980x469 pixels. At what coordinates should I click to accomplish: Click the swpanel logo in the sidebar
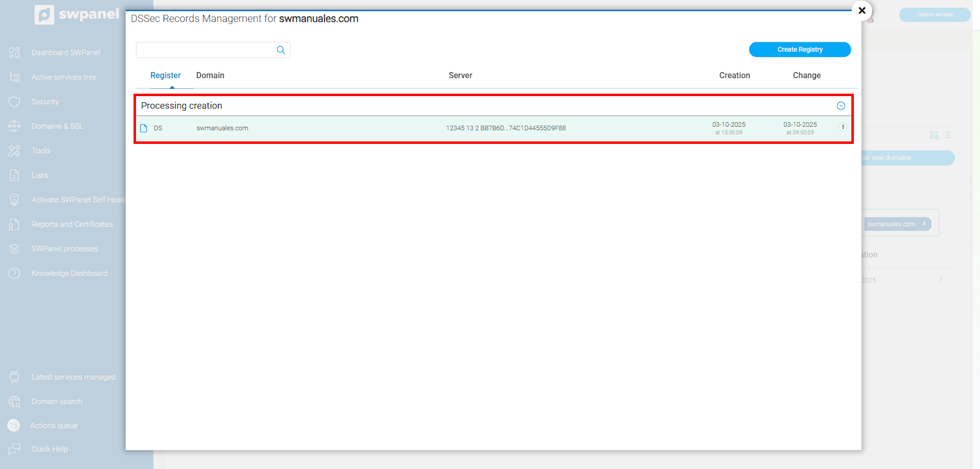pos(77,14)
